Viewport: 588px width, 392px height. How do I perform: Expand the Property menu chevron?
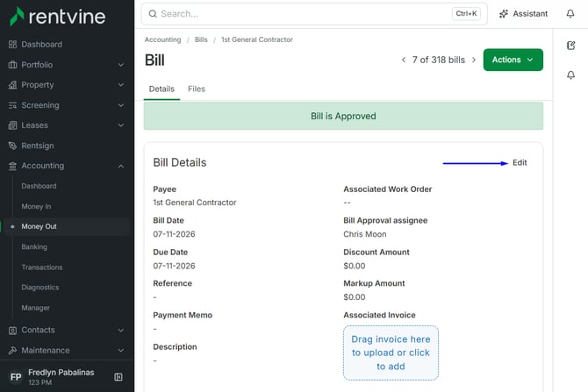121,85
